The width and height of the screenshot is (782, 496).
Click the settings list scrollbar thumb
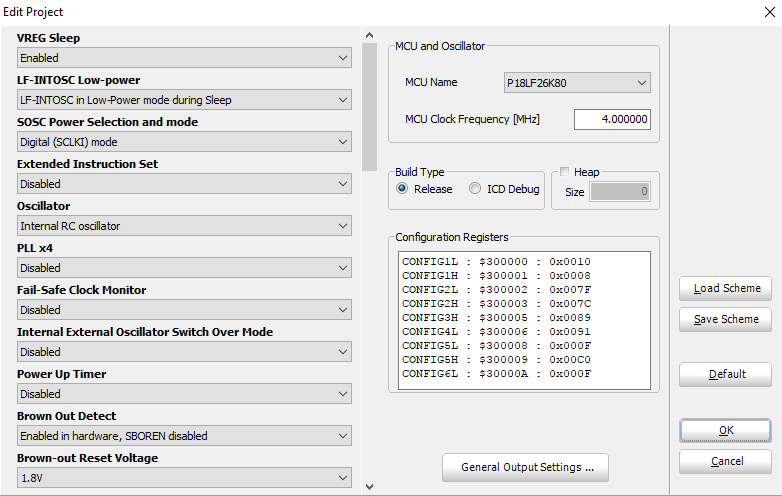click(x=369, y=107)
